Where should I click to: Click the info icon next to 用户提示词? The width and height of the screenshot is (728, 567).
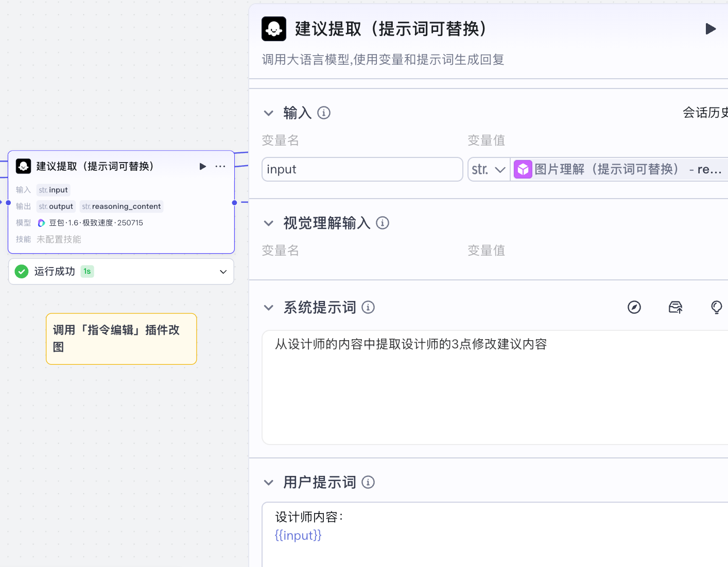(x=369, y=482)
